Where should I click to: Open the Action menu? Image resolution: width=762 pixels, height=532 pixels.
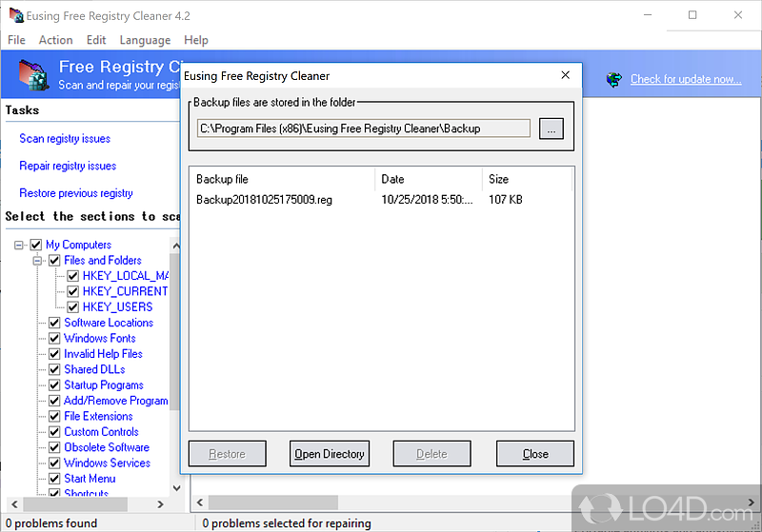56,40
